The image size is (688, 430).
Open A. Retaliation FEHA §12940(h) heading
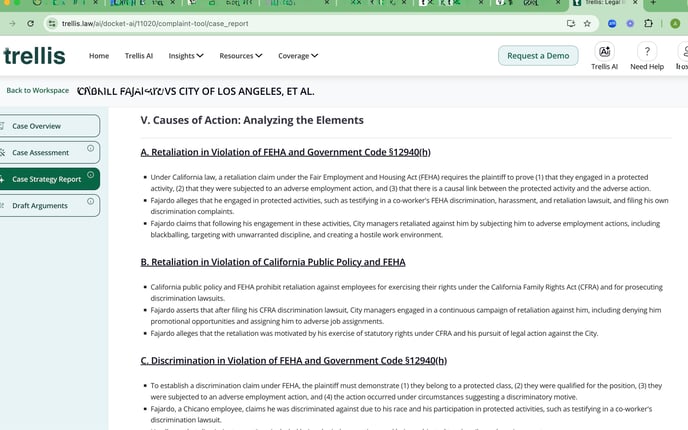click(285, 152)
